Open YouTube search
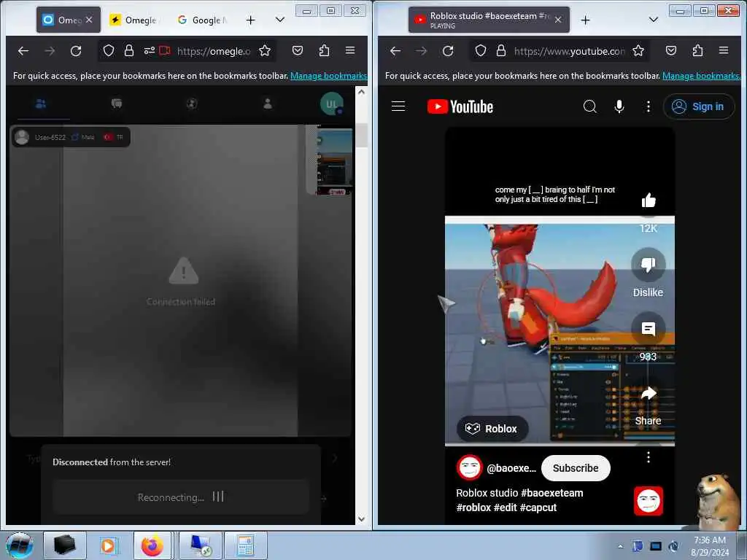747x560 pixels. tap(589, 106)
